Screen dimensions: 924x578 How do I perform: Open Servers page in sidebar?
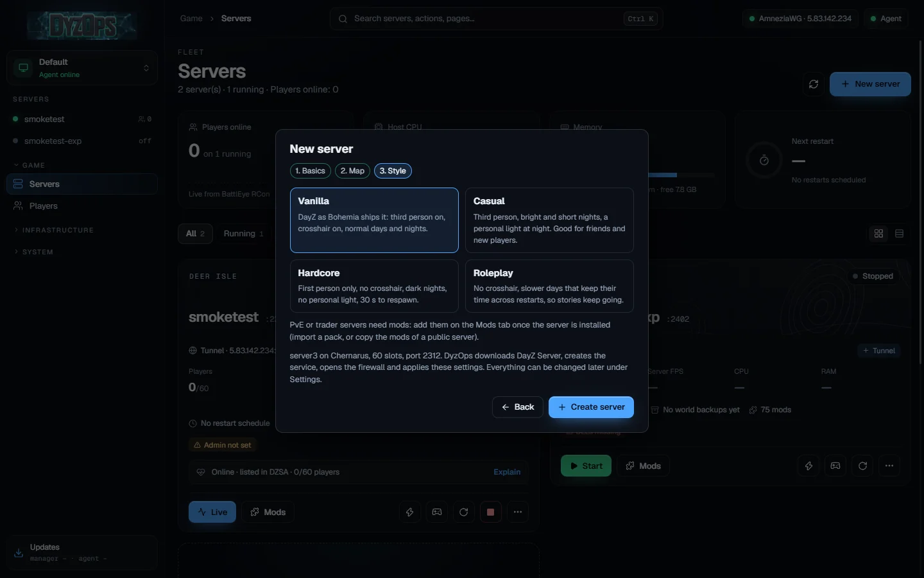[82, 184]
